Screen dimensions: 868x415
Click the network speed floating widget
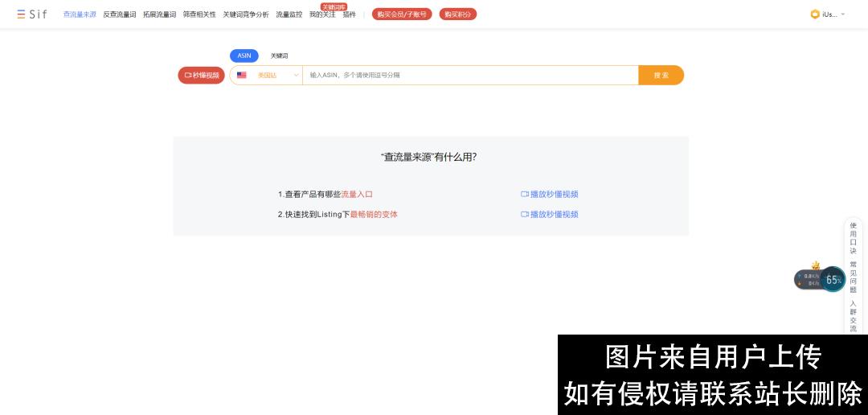pyautogui.click(x=809, y=280)
